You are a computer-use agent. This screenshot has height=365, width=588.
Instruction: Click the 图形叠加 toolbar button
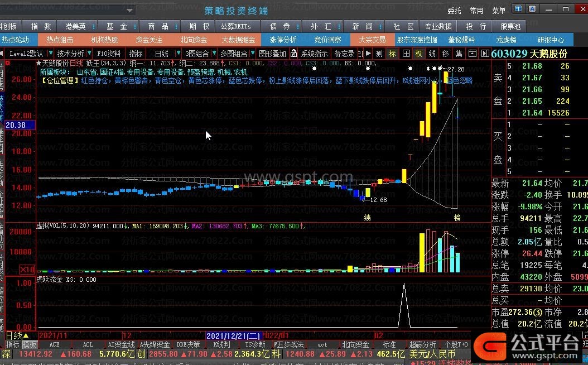tap(273, 54)
